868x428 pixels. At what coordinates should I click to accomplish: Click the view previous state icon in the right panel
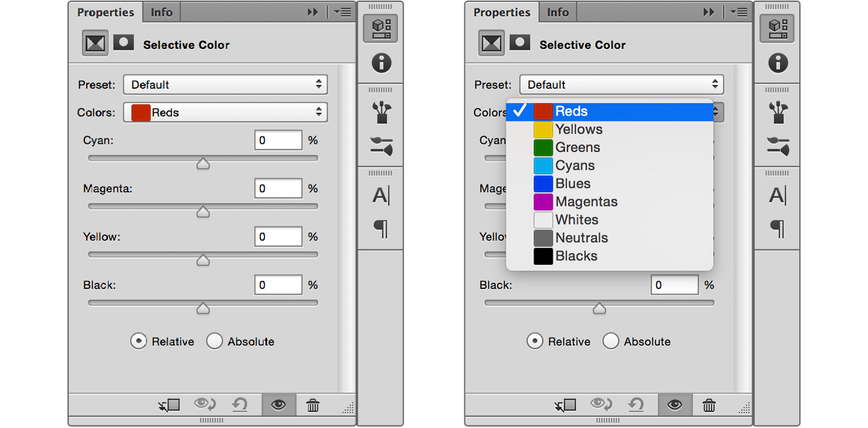pyautogui.click(x=601, y=406)
